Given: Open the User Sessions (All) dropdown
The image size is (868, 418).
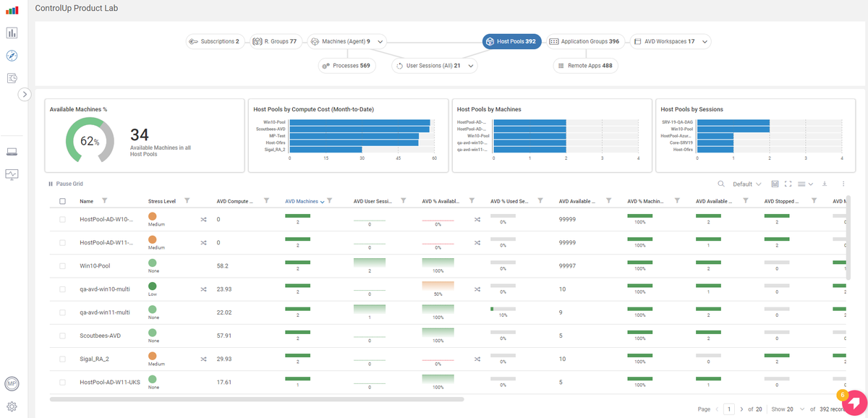Looking at the screenshot, I should click(470, 66).
